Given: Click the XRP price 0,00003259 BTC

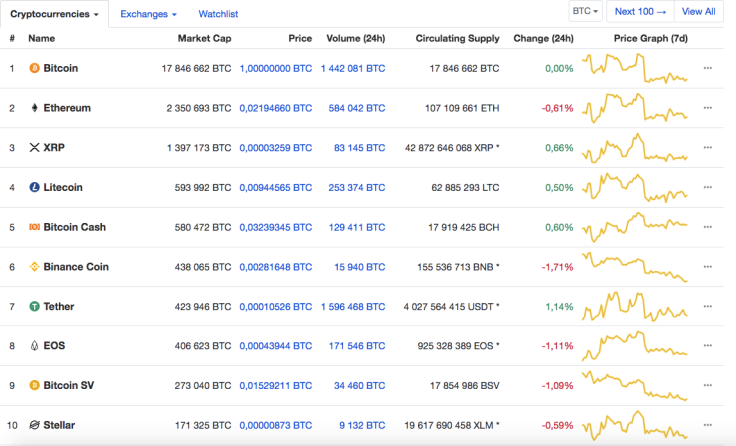Looking at the screenshot, I should pyautogui.click(x=276, y=148).
